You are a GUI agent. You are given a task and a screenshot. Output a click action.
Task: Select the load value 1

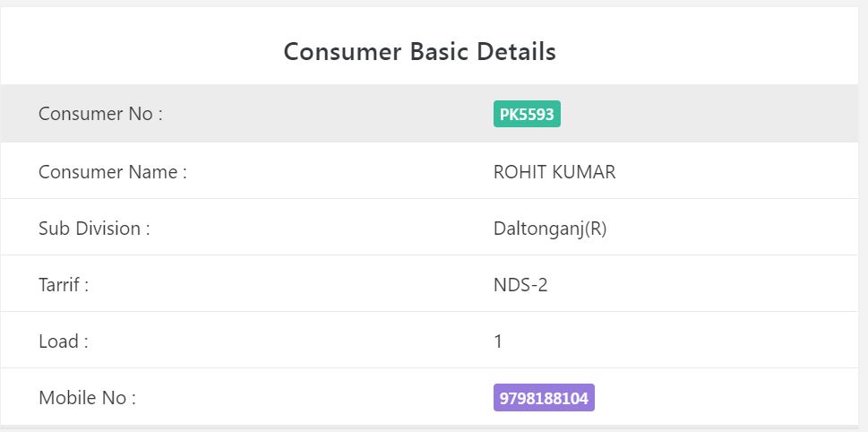click(498, 341)
